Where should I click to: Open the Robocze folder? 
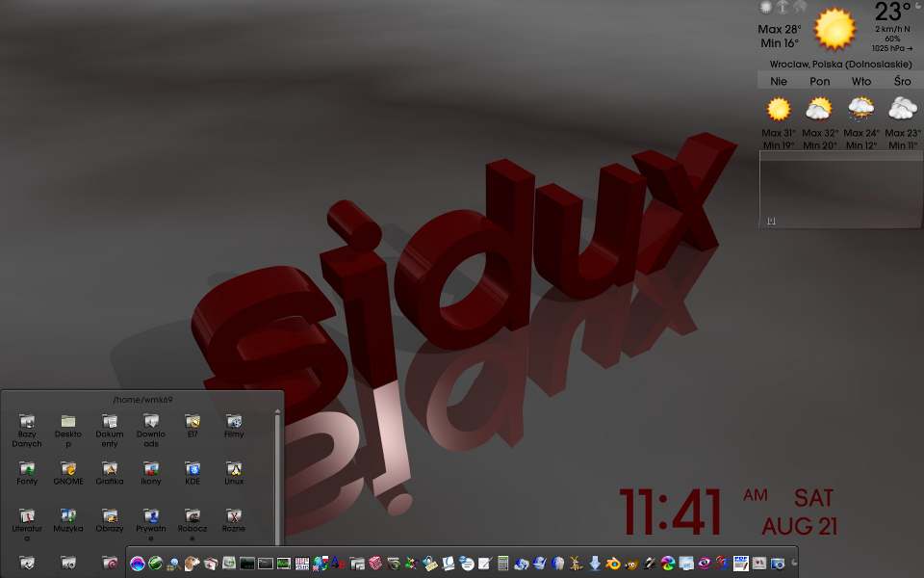point(192,526)
